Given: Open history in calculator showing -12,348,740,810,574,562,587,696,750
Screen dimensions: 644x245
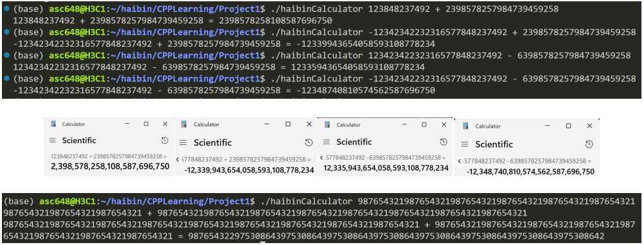Looking at the screenshot, I should point(589,144).
